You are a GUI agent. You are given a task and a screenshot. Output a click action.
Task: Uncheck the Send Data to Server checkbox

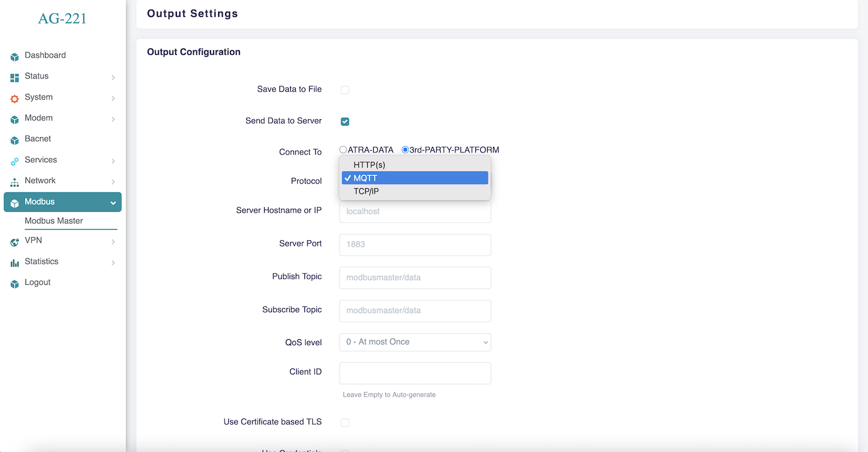point(345,122)
